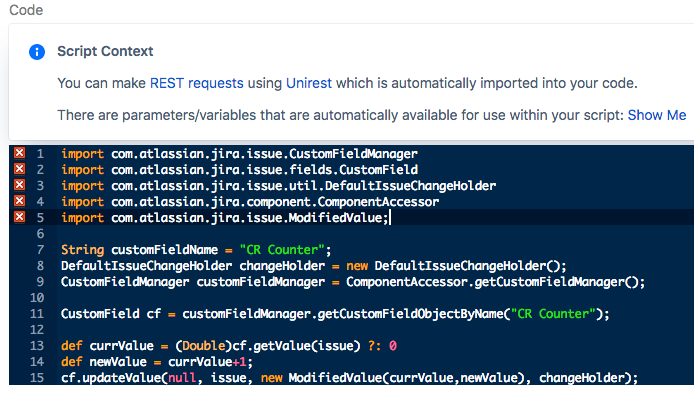Screen dimensions: 694x396
Task: Click the cf.updateValue line
Action: (x=350, y=377)
